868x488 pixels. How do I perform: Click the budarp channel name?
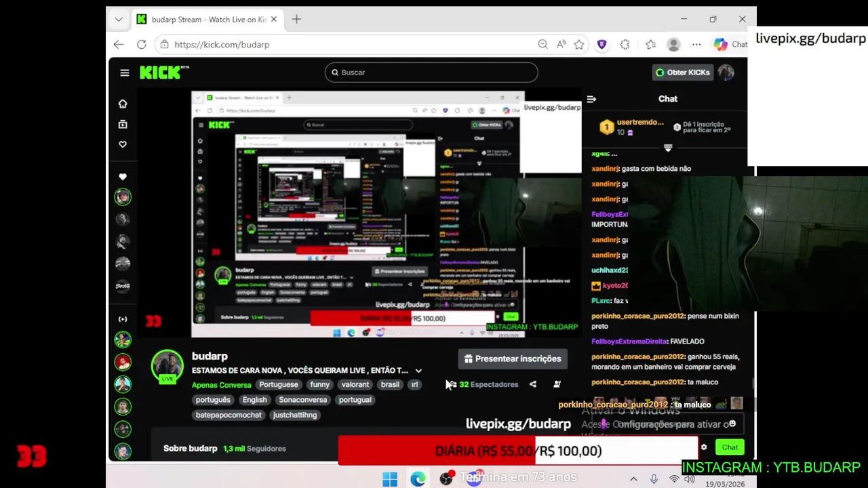[x=210, y=357]
